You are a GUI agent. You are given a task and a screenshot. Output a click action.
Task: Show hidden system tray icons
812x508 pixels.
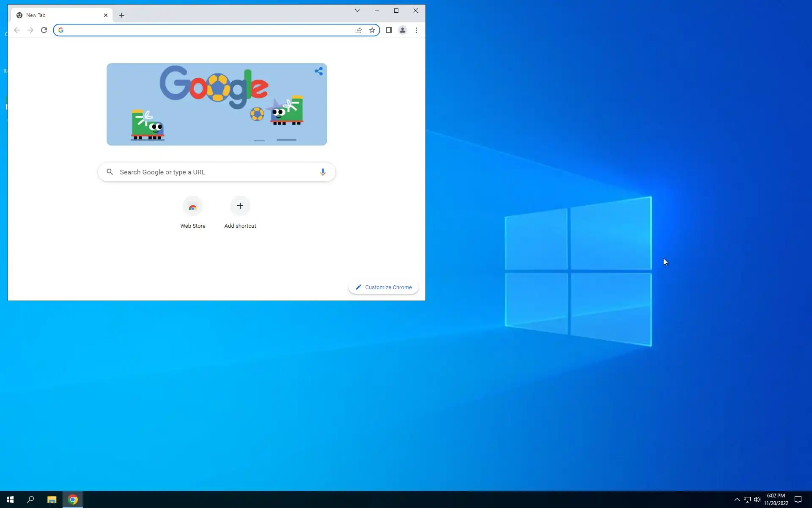pyautogui.click(x=737, y=500)
